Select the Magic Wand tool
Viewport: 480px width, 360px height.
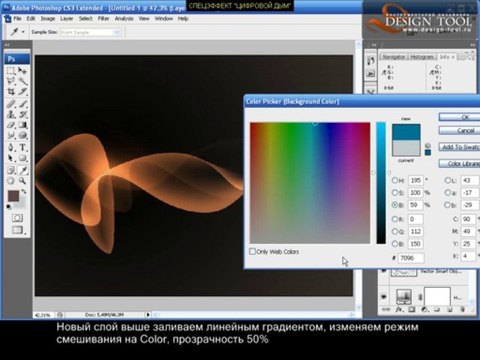pyautogui.click(x=23, y=81)
